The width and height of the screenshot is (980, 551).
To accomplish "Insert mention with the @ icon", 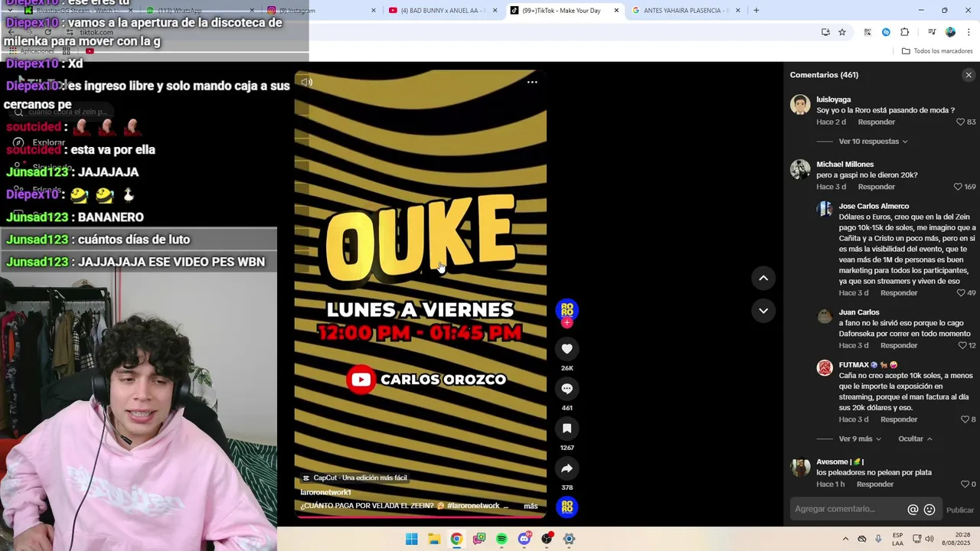I will pos(913,510).
